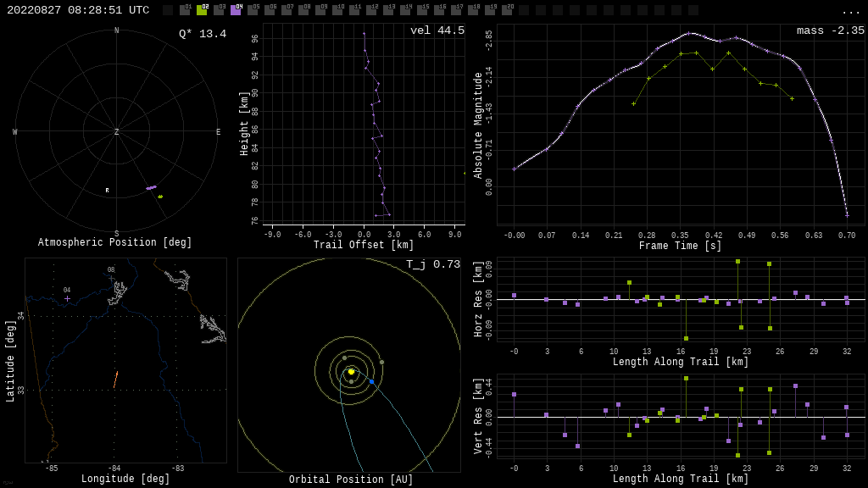This screenshot has height=488, width=868.
Task: Click the Q* 13.4 quality label
Action: tap(202, 34)
